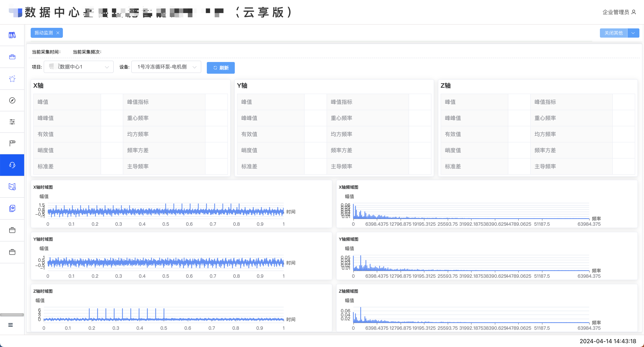Expand the arrow next to 关闭其他
Viewport: 644px width, 347px height.
[x=633, y=33]
